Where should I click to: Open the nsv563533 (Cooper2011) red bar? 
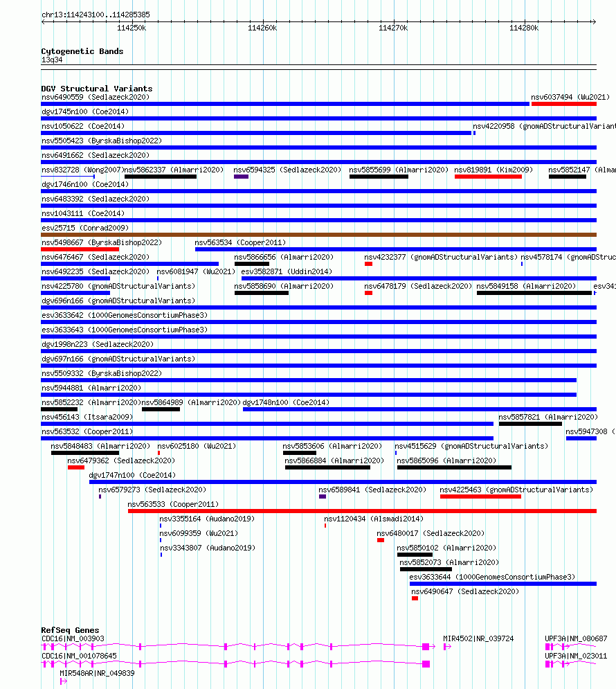362,511
